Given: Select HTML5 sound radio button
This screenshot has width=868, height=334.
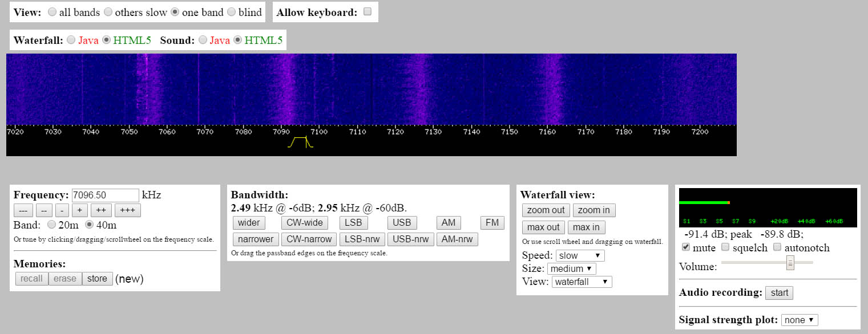Looking at the screenshot, I should coord(238,40).
